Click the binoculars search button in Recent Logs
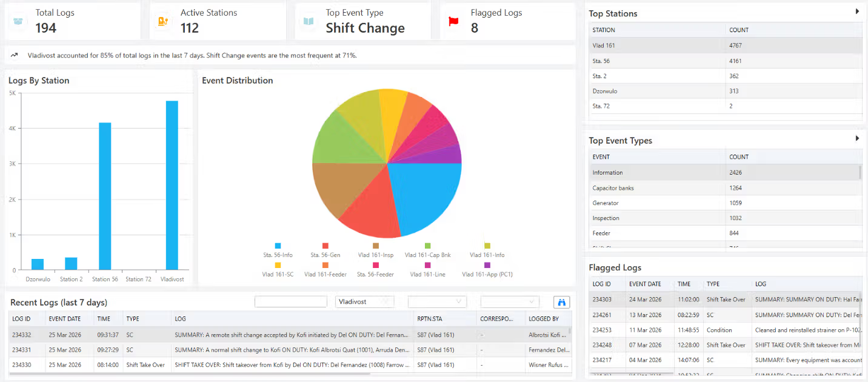This screenshot has width=868, height=382. (x=562, y=302)
